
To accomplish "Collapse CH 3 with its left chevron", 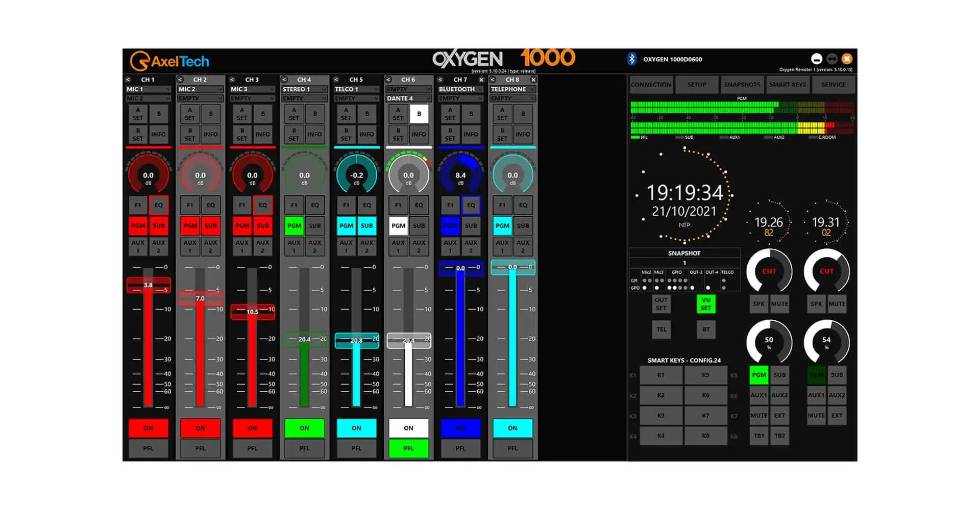I will point(231,80).
